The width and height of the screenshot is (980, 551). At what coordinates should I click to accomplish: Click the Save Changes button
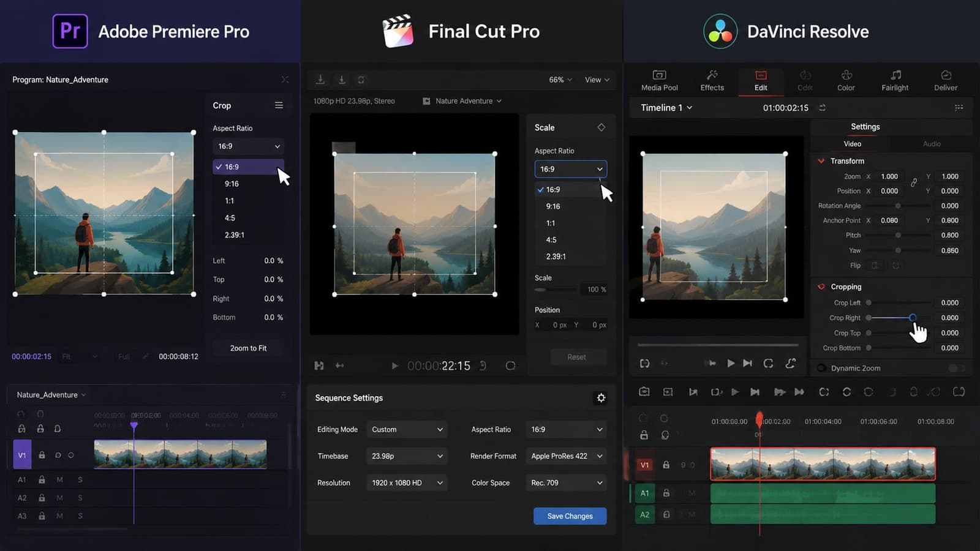(x=570, y=516)
